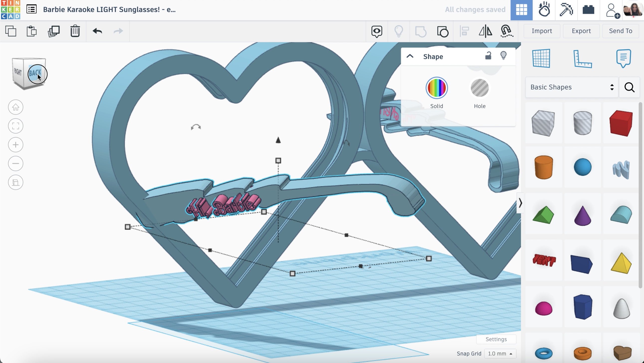Zoom in with plus button
Screen dimensions: 644x363
tap(16, 145)
